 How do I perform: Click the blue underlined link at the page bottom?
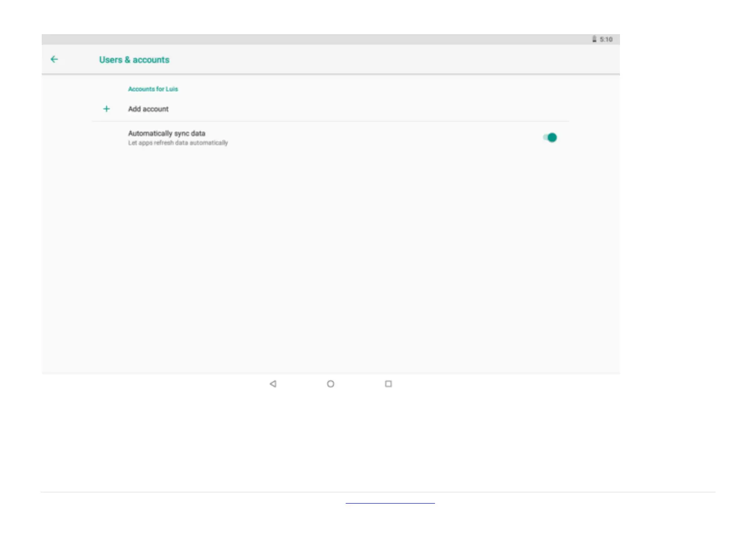click(x=390, y=503)
